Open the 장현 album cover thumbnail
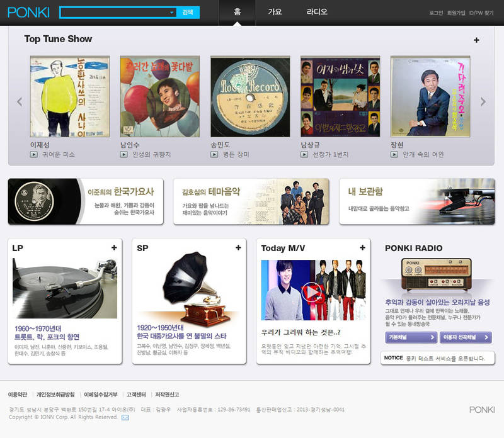 430,96
